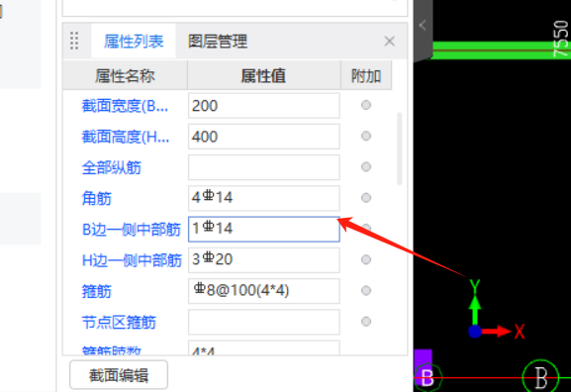
Task: Select the 全部纵筋 property name
Action: 112,168
